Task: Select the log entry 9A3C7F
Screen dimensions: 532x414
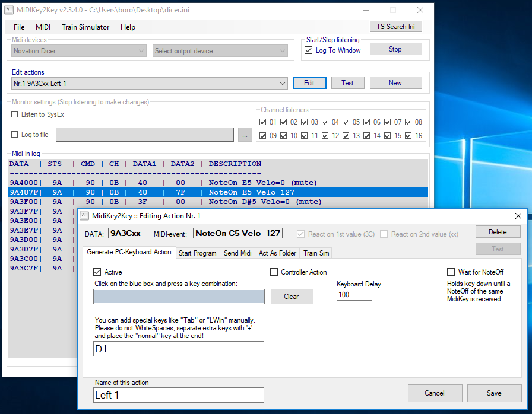Action: point(43,268)
